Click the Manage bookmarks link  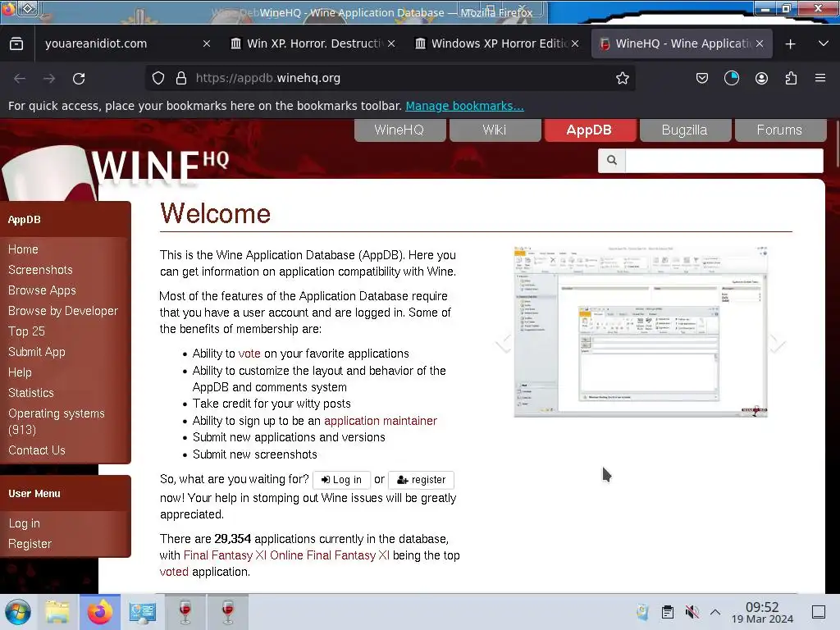tap(464, 106)
